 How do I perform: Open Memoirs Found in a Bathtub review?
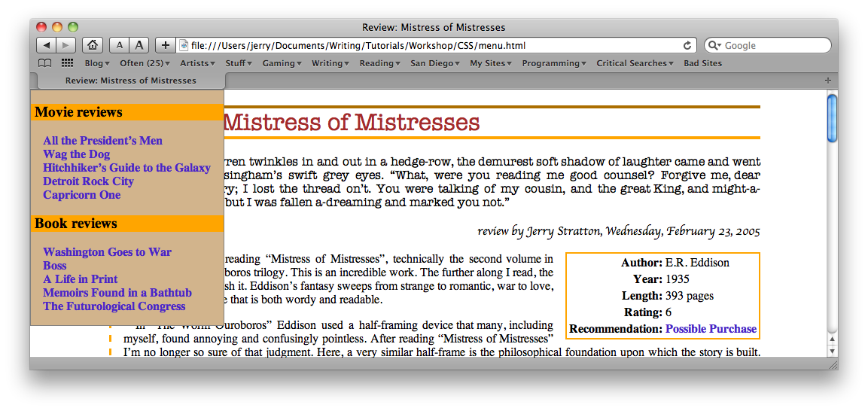(x=117, y=293)
